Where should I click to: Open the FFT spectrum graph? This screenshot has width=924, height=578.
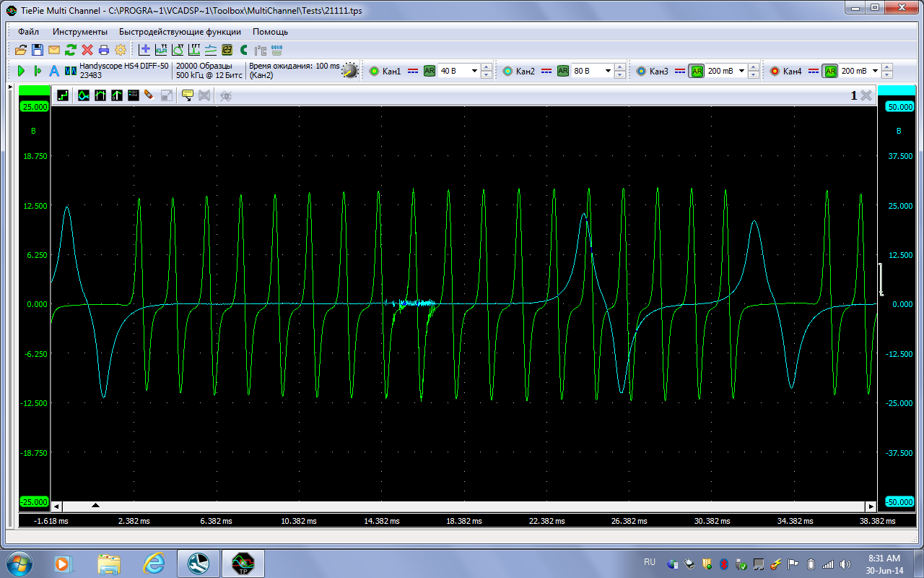point(194,50)
